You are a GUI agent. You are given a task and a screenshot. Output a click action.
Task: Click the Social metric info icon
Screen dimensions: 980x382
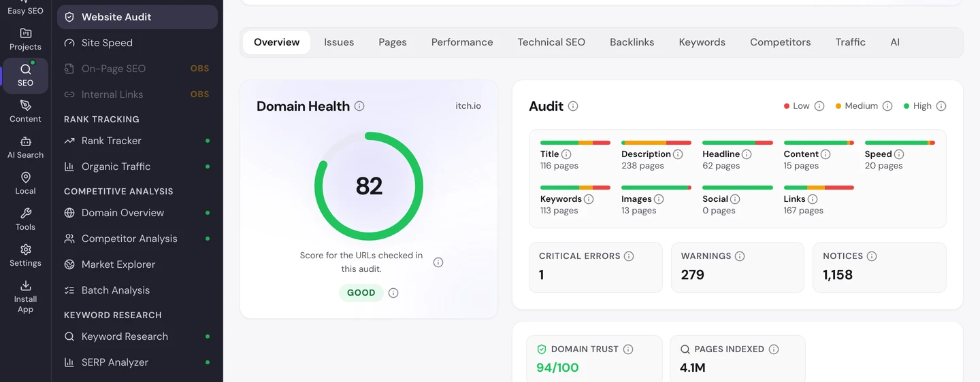(x=735, y=199)
